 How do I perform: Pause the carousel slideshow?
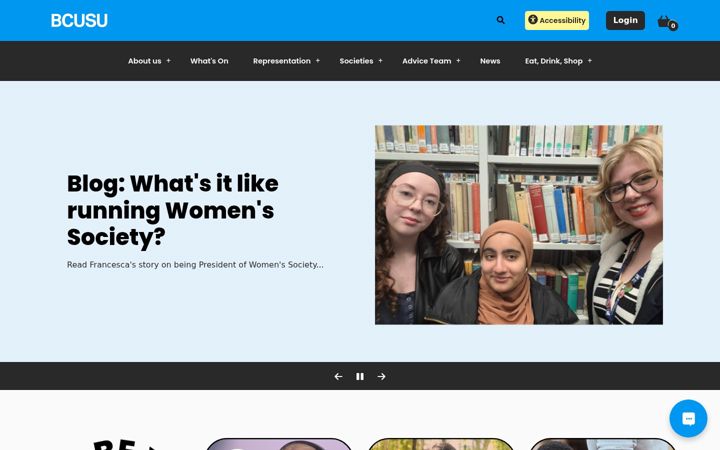click(360, 377)
